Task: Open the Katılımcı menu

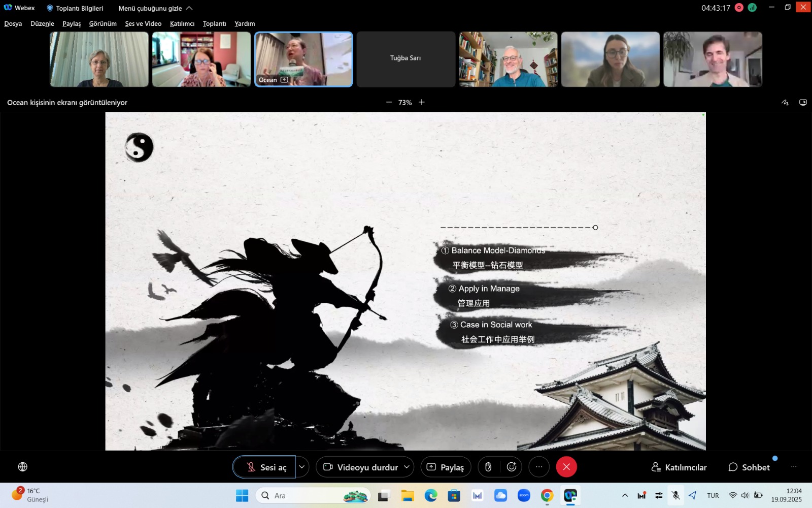Action: tap(182, 24)
